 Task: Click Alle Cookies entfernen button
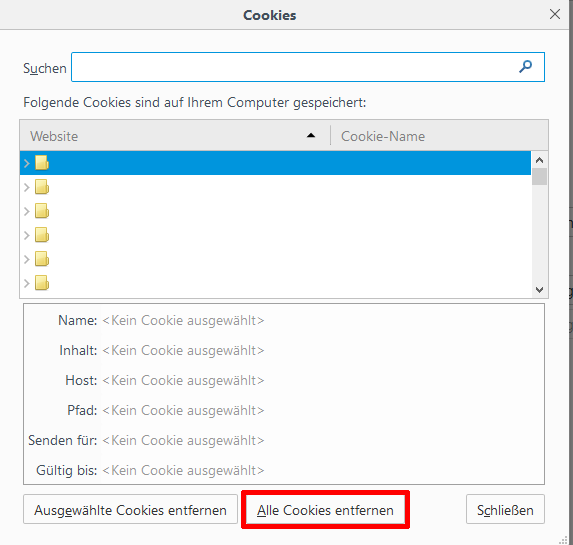[325, 510]
